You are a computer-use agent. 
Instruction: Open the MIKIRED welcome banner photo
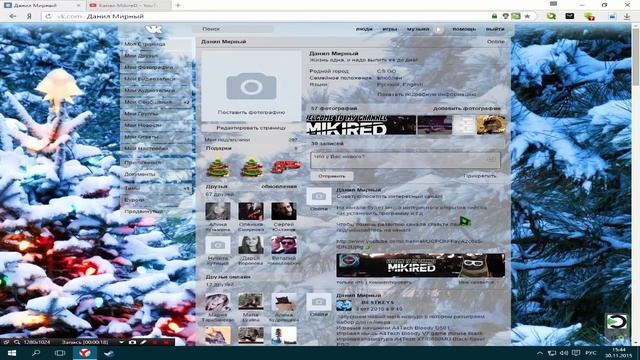(x=361, y=124)
